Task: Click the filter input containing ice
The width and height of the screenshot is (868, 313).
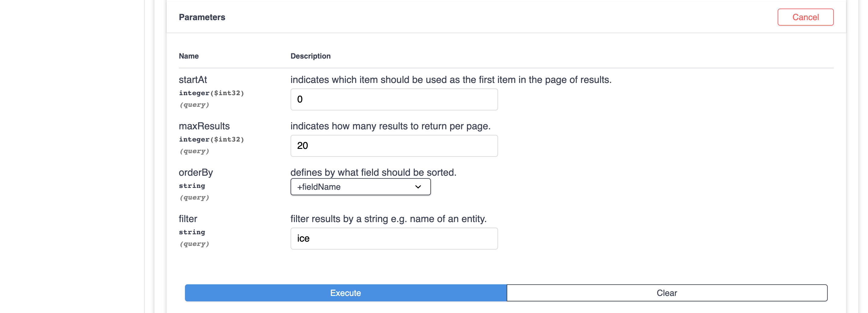Action: (394, 238)
